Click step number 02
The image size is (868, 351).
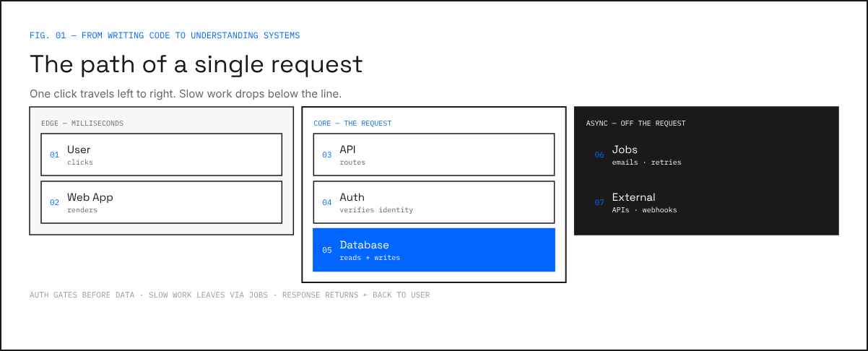(x=54, y=203)
